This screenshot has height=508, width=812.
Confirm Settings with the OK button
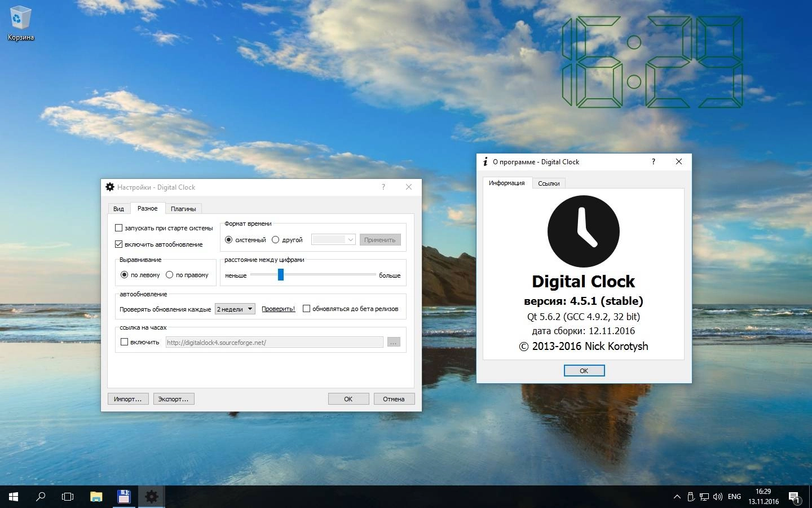coord(348,399)
